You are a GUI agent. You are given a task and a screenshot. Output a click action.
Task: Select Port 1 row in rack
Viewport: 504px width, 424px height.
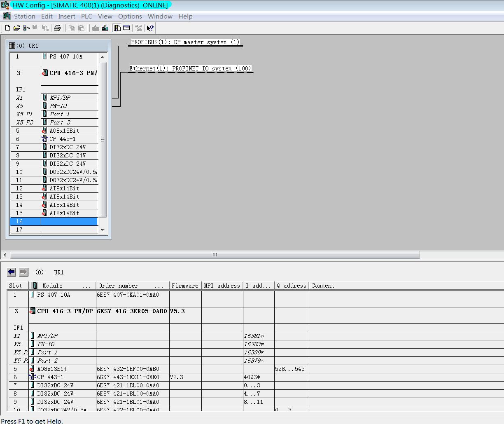point(60,114)
